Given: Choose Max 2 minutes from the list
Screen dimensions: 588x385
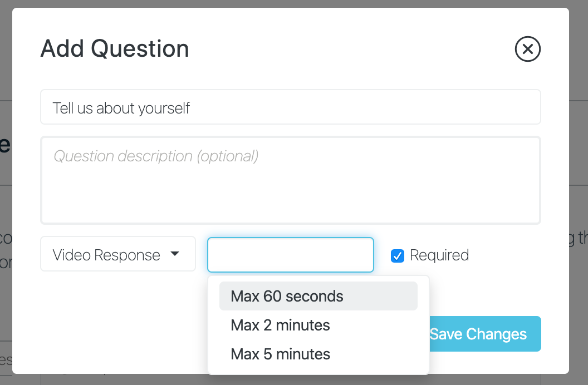Looking at the screenshot, I should tap(318, 325).
